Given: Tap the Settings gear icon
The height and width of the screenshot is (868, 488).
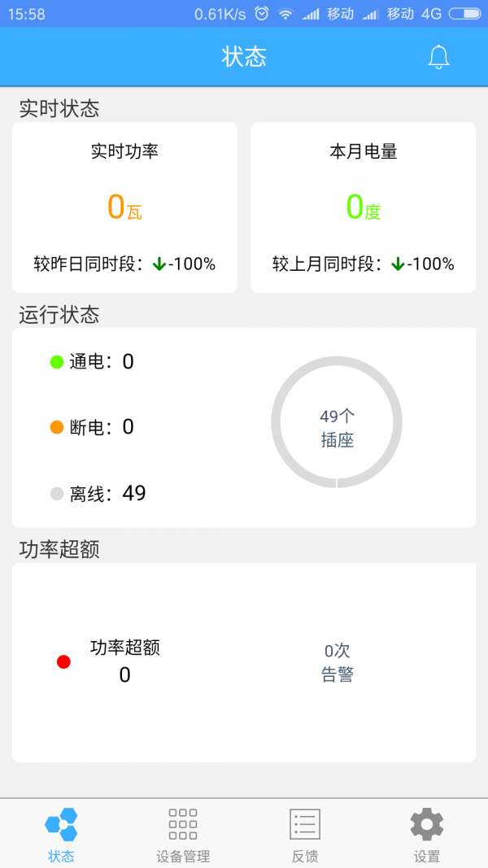Looking at the screenshot, I should [x=427, y=824].
